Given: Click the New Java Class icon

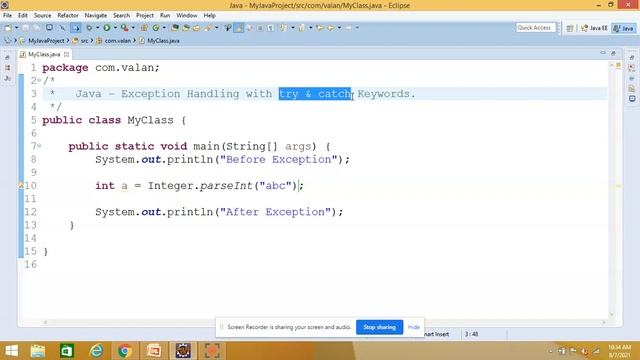Looking at the screenshot, I should [x=156, y=28].
